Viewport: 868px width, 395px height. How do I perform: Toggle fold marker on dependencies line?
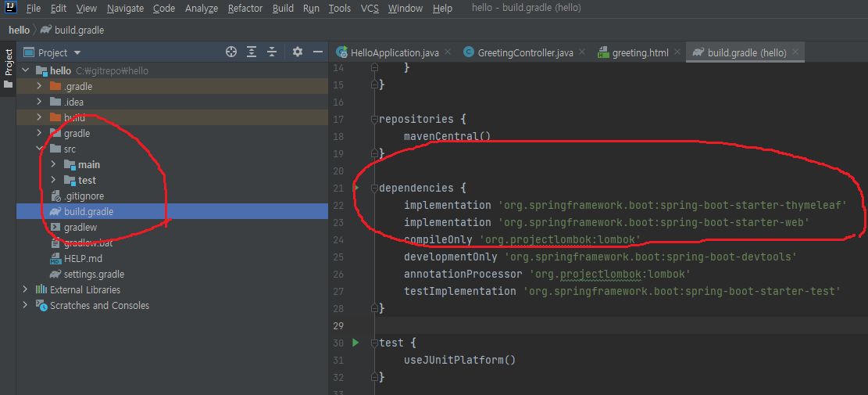[376, 189]
